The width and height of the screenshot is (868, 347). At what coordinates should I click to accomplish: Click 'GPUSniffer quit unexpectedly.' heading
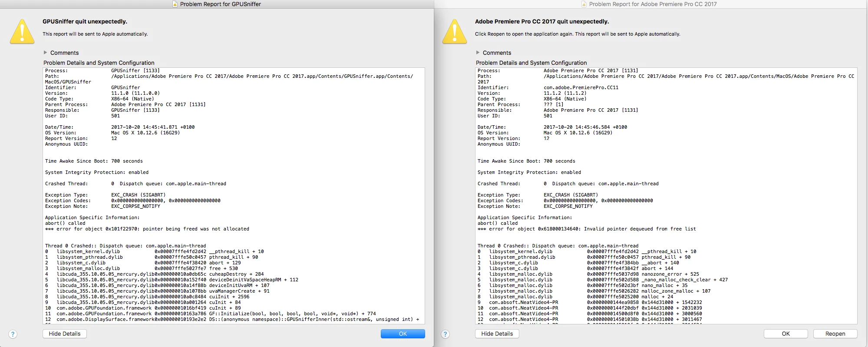coord(85,21)
